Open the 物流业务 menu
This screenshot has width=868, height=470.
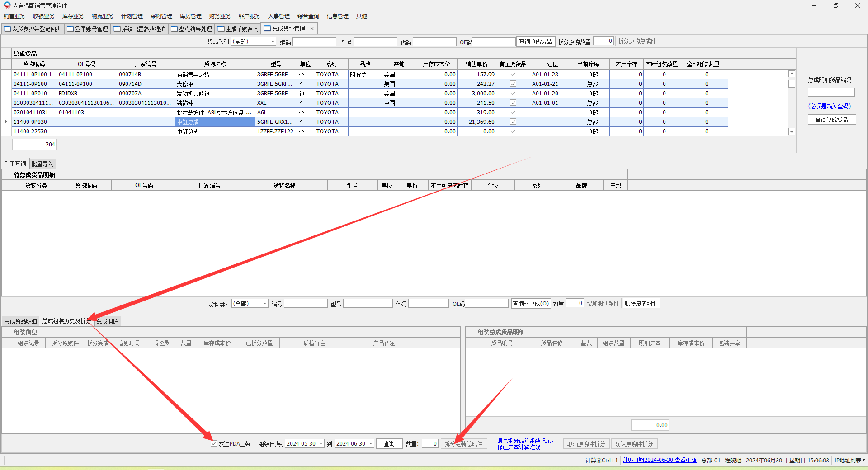[103, 16]
